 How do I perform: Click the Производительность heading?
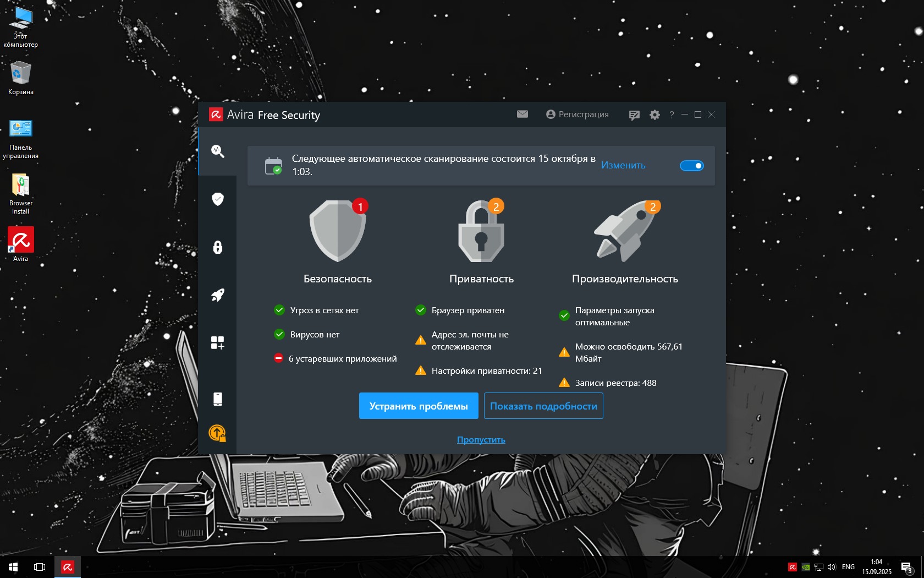pos(625,279)
